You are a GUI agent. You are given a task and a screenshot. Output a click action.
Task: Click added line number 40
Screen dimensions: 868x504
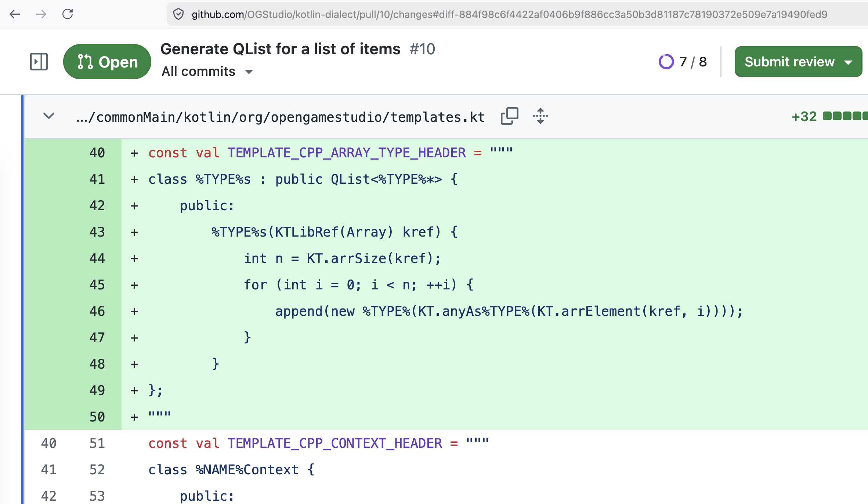(97, 153)
